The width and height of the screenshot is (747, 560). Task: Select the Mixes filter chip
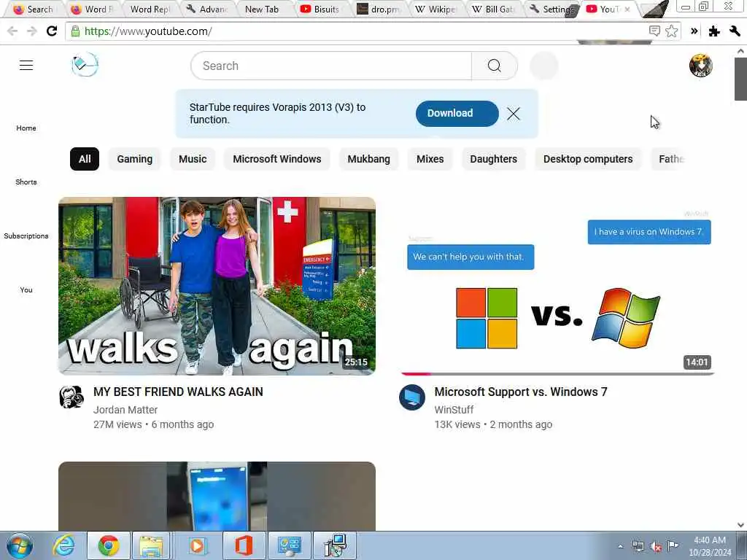[430, 159]
